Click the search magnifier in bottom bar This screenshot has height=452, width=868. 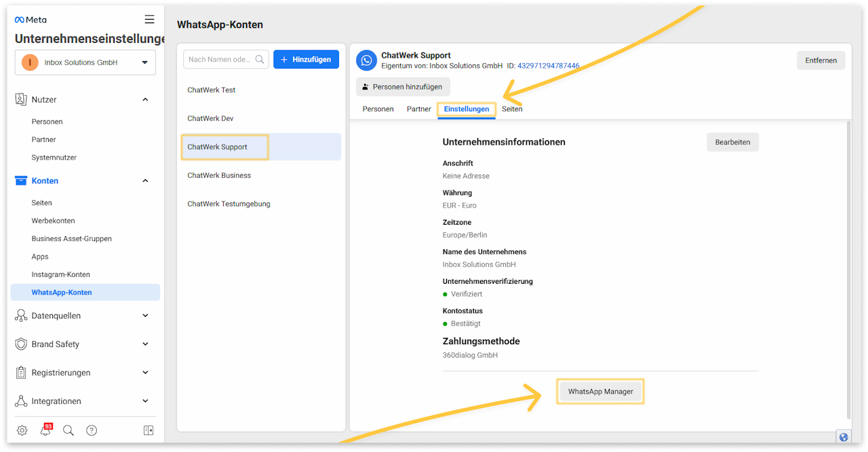point(68,430)
